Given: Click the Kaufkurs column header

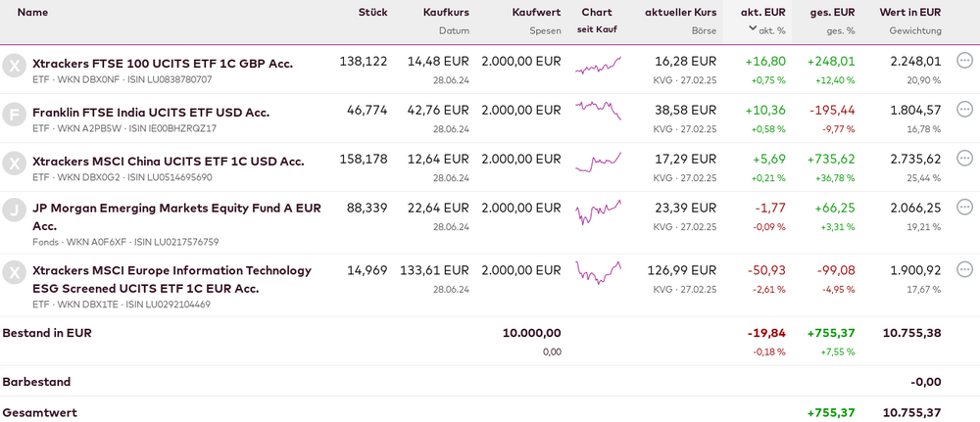Looking at the screenshot, I should click(x=446, y=12).
